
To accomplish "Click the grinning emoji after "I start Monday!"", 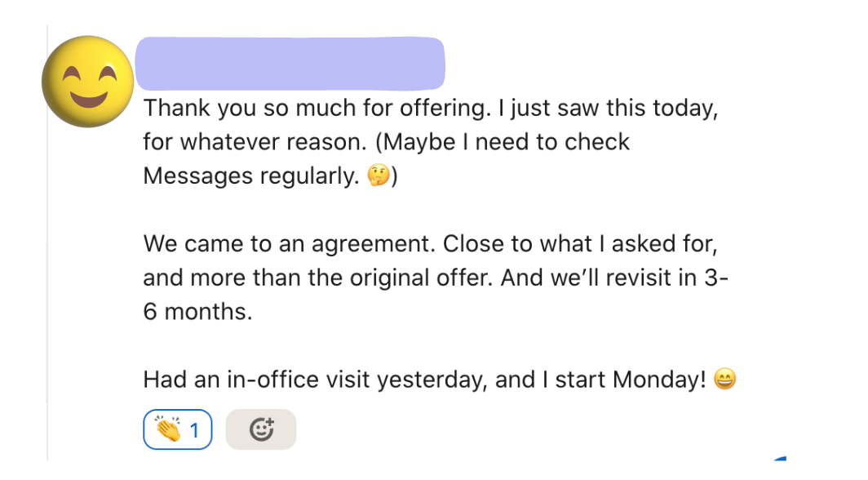I will click(x=724, y=380).
